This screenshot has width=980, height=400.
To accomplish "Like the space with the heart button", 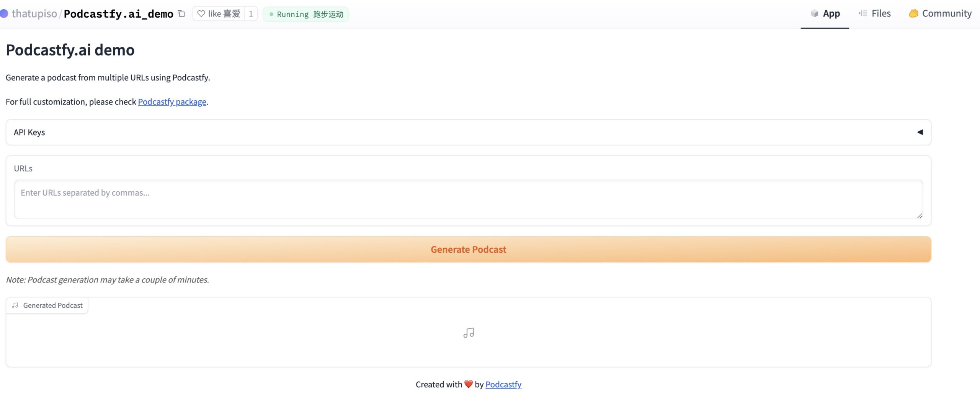I will pos(219,14).
